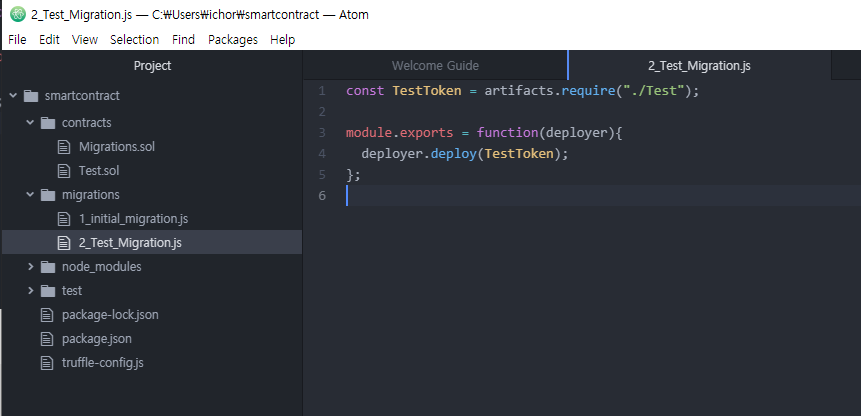861x416 pixels.
Task: Click the package-lock.json file icon
Action: point(47,315)
